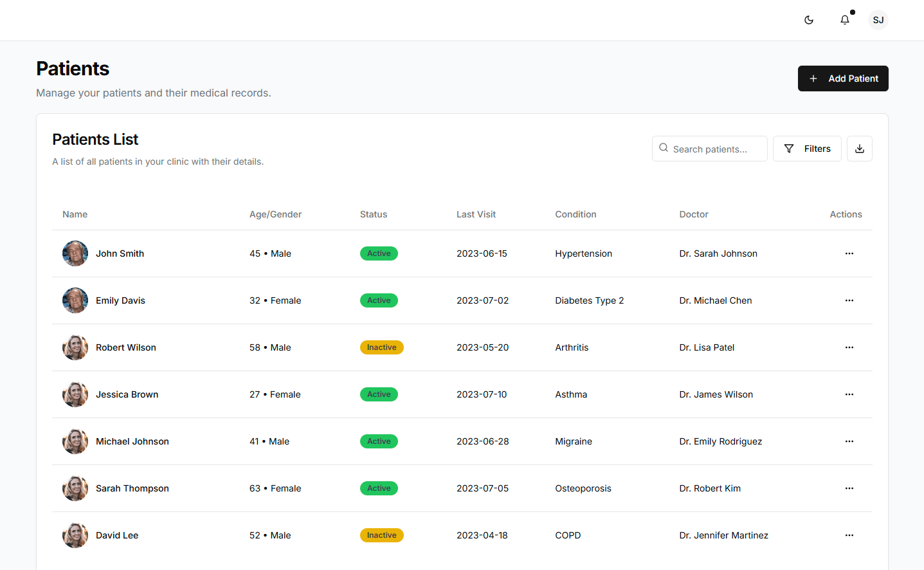Toggle dark mode with the moon icon
This screenshot has width=924, height=570.
(x=809, y=20)
